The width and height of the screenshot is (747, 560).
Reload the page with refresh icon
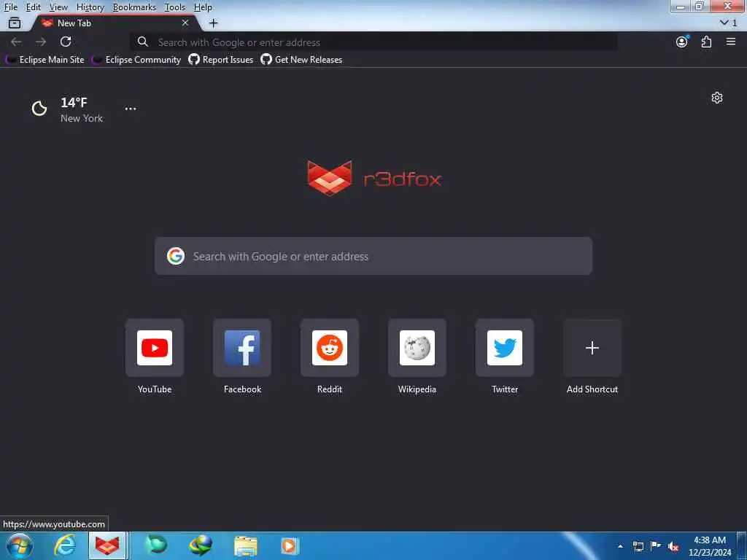[66, 42]
